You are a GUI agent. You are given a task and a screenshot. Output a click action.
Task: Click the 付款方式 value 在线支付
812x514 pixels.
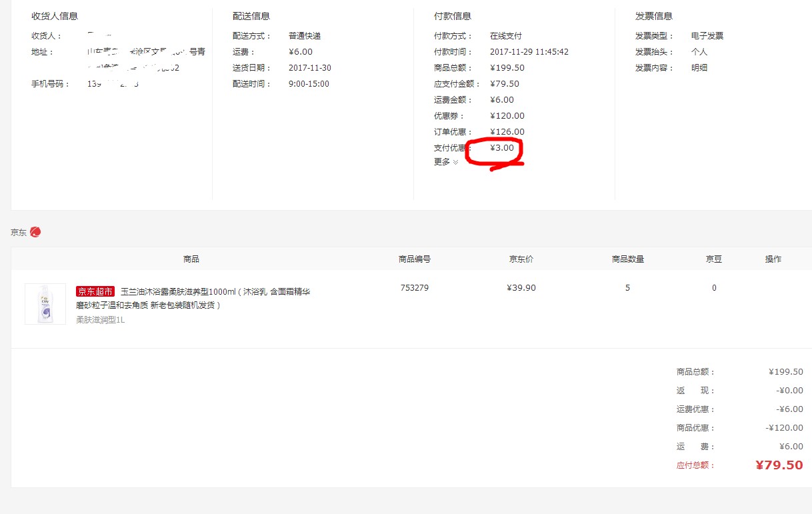pos(506,36)
